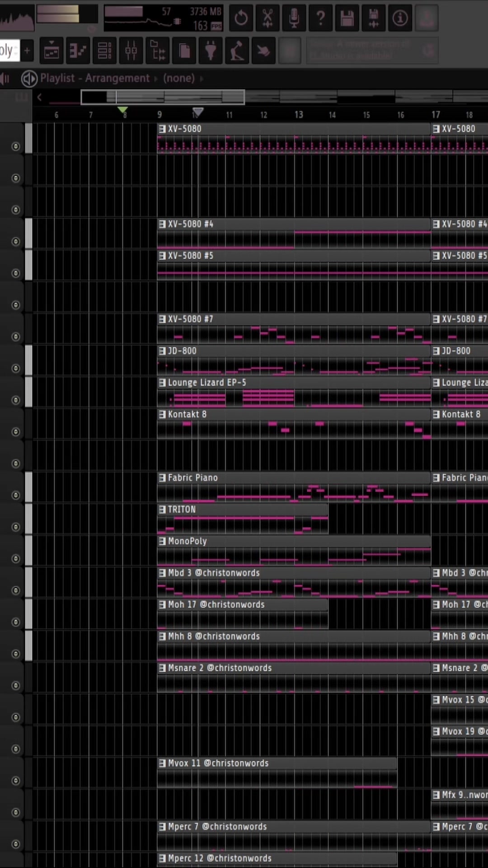This screenshot has height=868, width=488.
Task: Open clip menu of Msnare 2 clip at bar 9
Action: (x=162, y=668)
